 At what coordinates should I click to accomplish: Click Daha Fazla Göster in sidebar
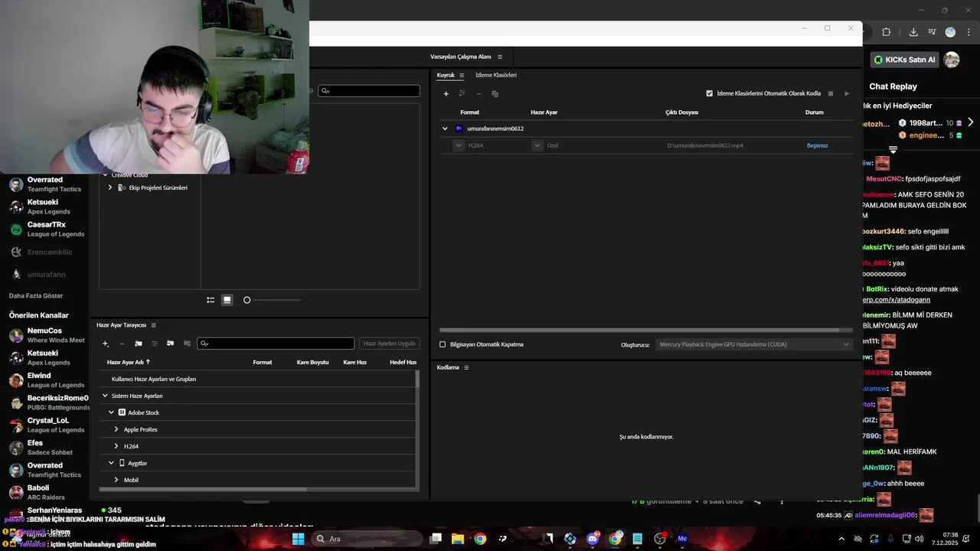36,295
